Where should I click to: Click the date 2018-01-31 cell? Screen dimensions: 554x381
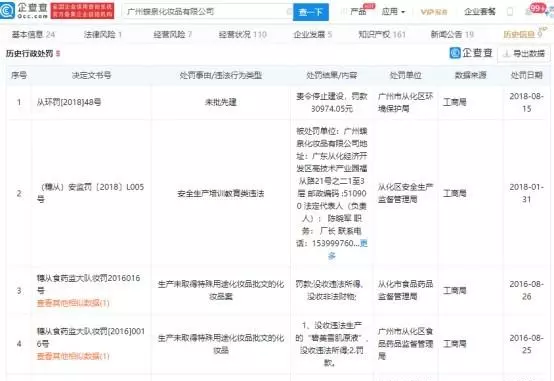point(526,193)
